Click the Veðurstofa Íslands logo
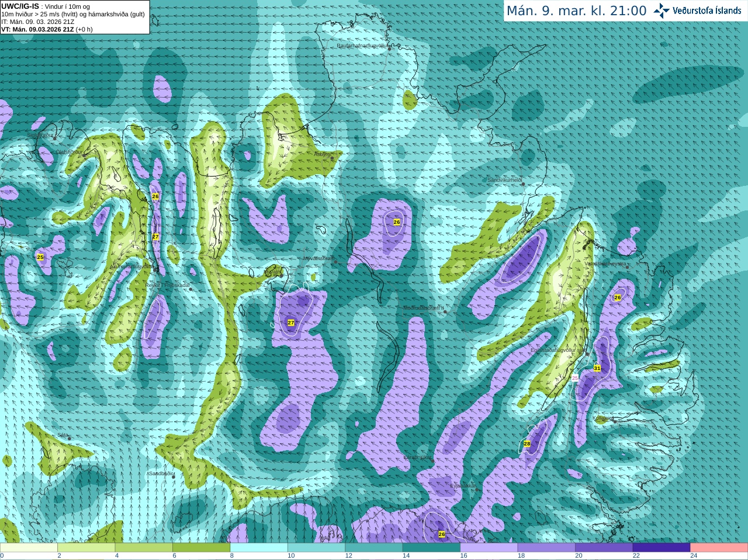748x560 pixels. [x=697, y=11]
